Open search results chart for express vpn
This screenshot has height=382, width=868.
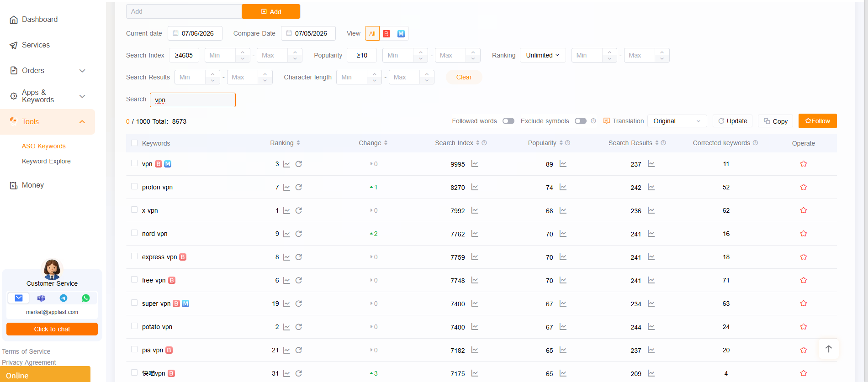click(651, 257)
